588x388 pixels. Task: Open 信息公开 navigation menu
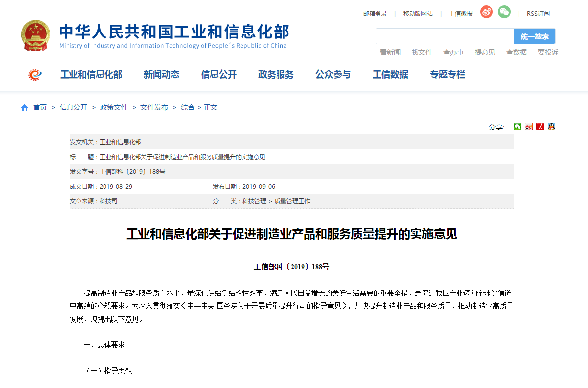219,75
